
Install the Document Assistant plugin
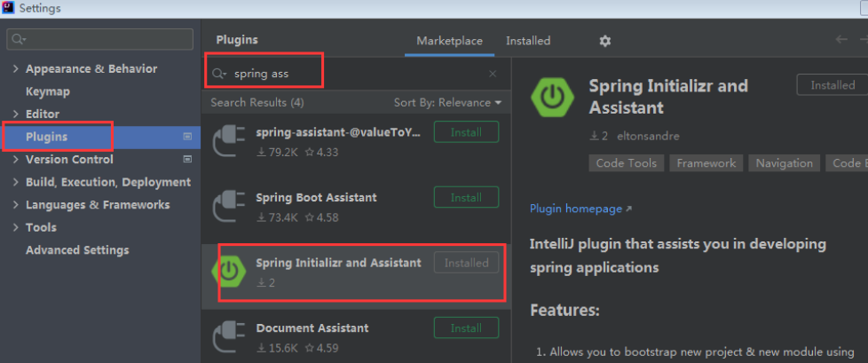click(x=466, y=328)
